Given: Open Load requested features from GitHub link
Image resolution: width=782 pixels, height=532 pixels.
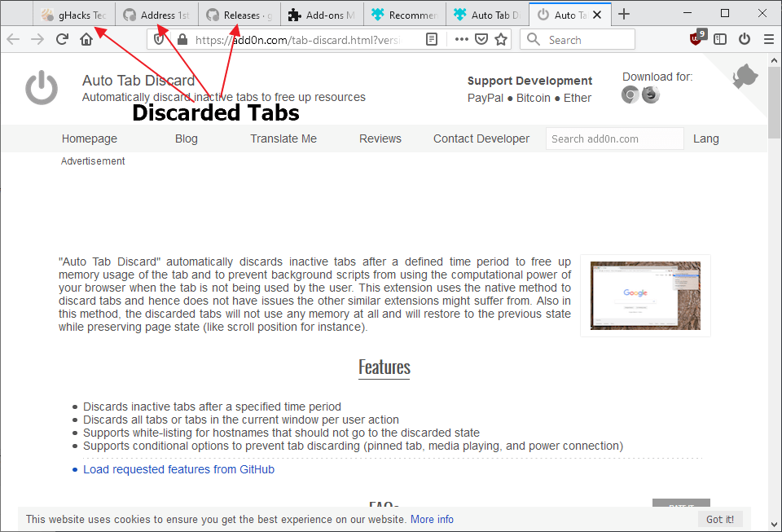Looking at the screenshot, I should pyautogui.click(x=178, y=469).
